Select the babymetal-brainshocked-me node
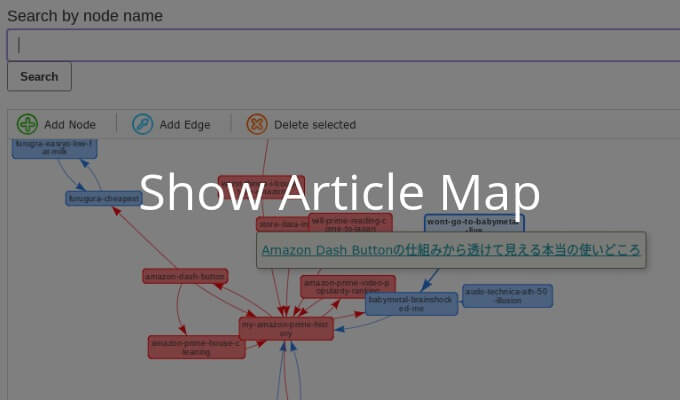Image resolution: width=680 pixels, height=400 pixels. 411,304
